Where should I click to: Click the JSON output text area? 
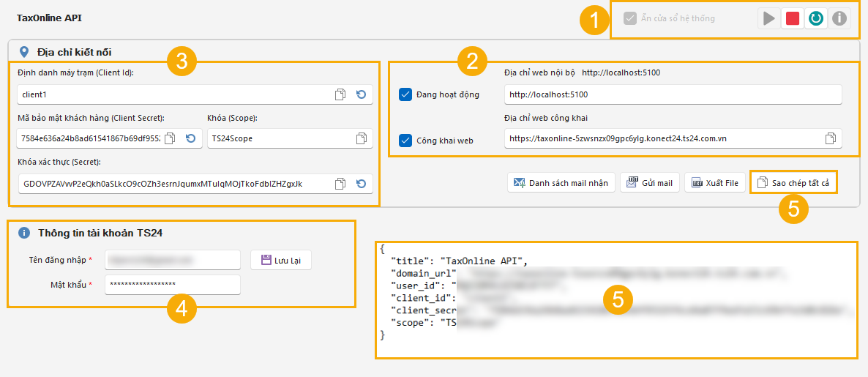(616, 300)
